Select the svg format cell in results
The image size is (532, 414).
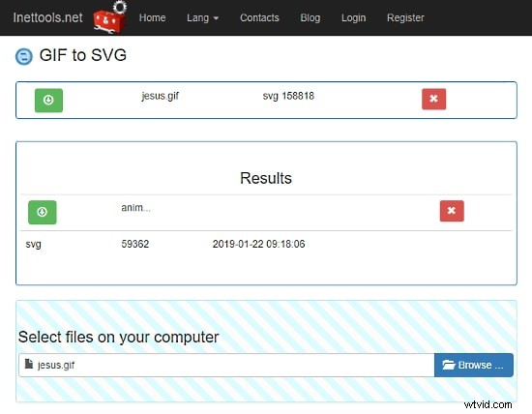coord(33,245)
